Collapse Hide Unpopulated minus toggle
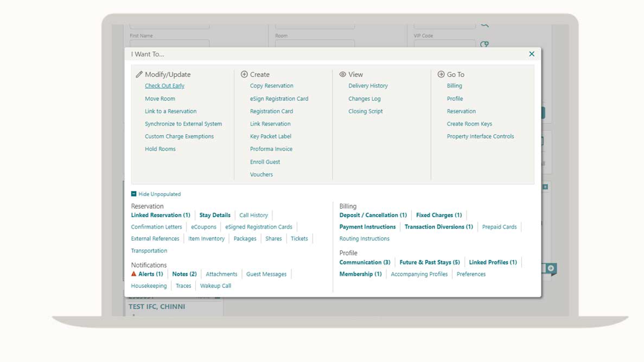The image size is (644, 362). pyautogui.click(x=134, y=194)
